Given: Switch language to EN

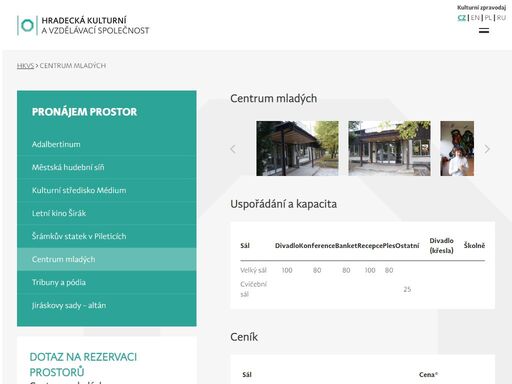Looking at the screenshot, I should [475, 18].
